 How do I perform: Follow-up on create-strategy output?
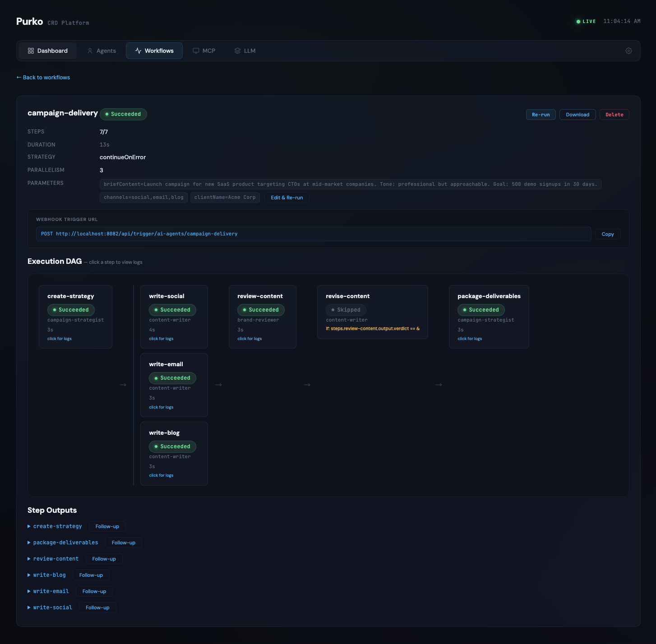coord(107,526)
